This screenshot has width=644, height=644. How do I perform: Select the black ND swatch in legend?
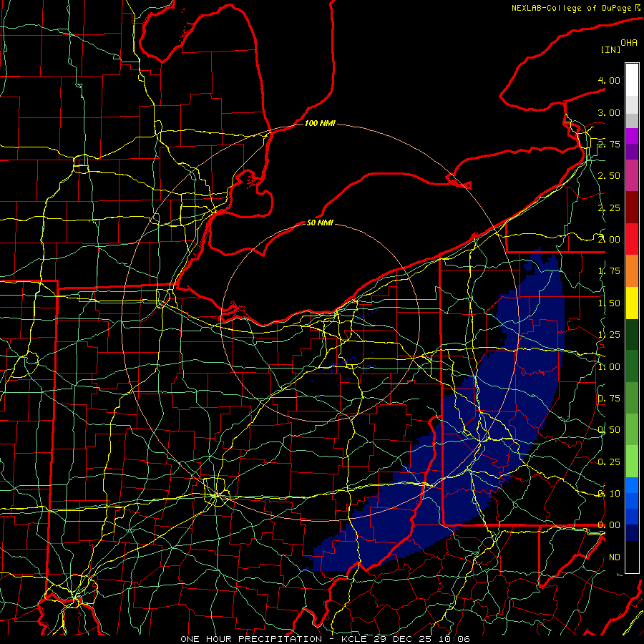(x=632, y=557)
